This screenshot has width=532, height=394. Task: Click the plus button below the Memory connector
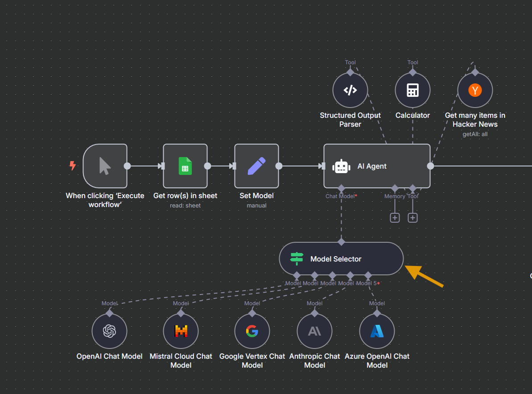(395, 217)
